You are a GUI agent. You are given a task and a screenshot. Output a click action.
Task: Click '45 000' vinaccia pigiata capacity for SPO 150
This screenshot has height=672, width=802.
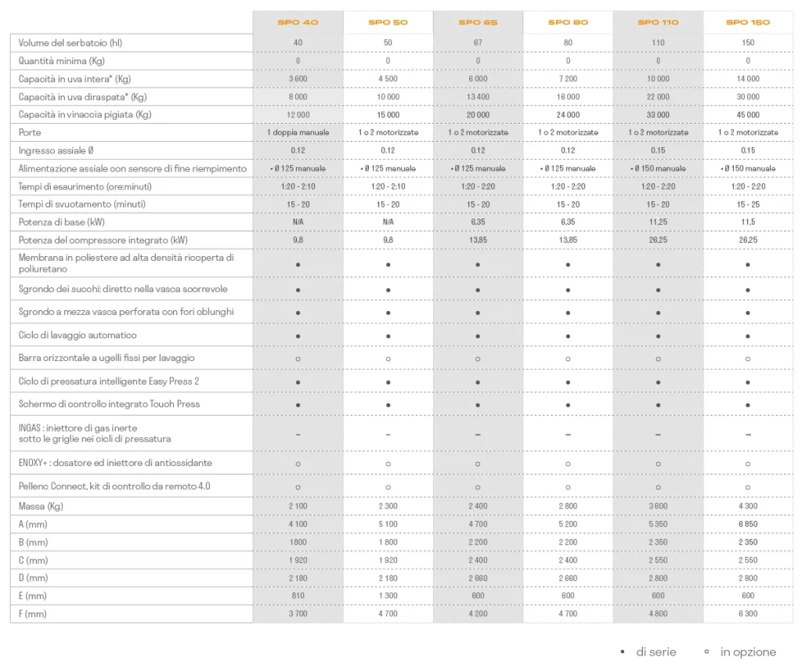[x=748, y=114]
